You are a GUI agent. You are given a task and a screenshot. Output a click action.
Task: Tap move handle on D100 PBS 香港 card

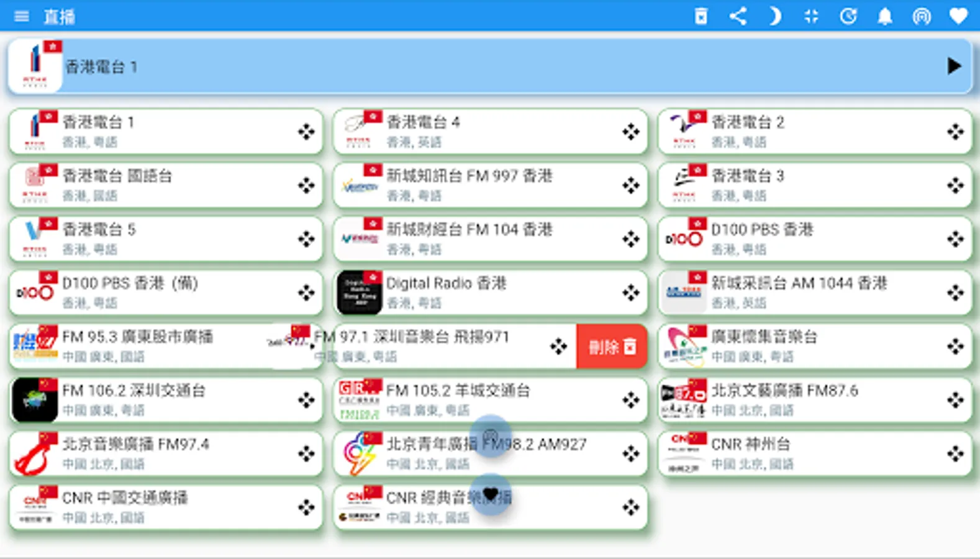955,239
